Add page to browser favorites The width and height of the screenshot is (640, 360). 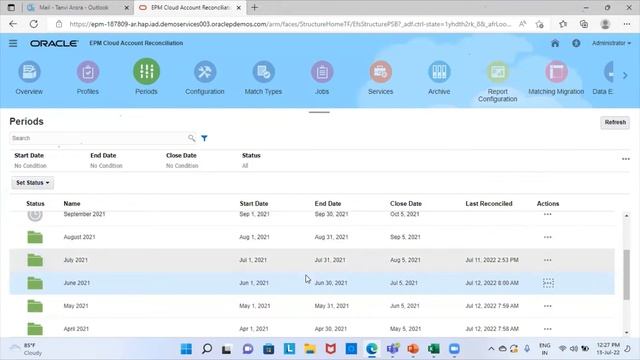[x=540, y=24]
